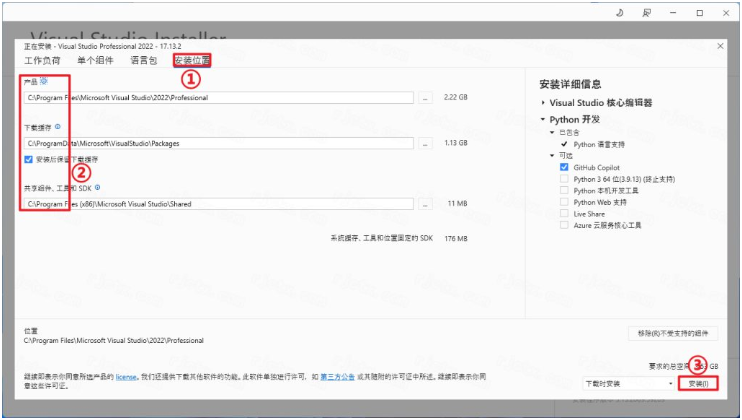Browse for the download cache folder

click(x=425, y=144)
